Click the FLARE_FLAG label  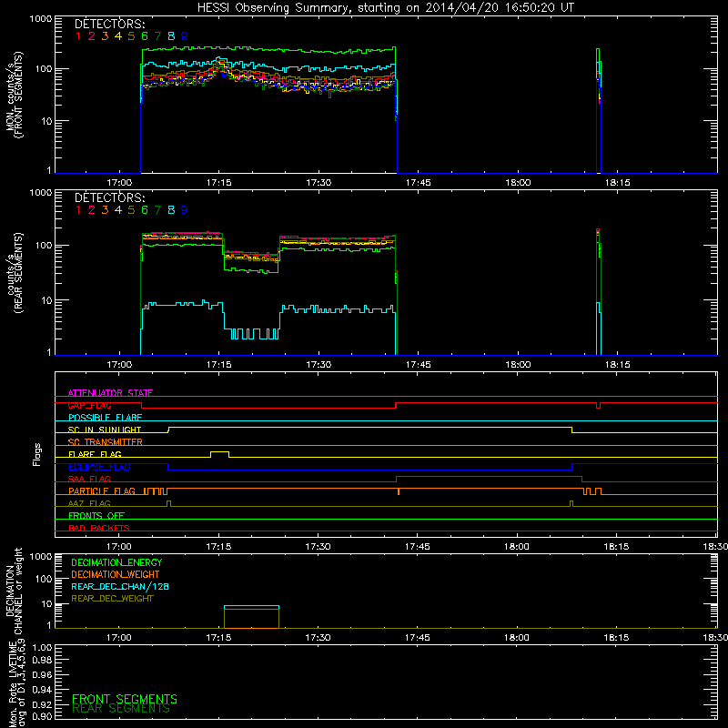click(x=95, y=454)
